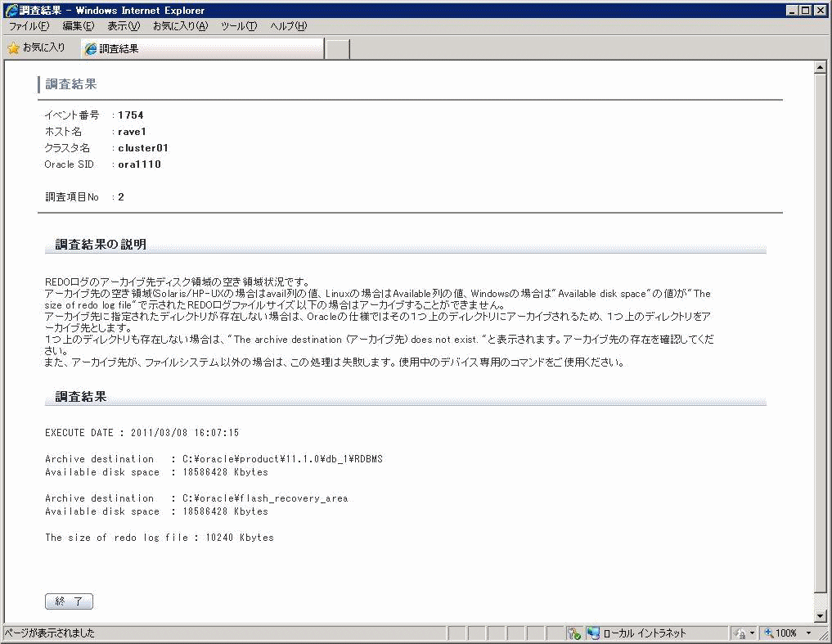Screen dimensions: 832x644
Task: Open the ヘルプ(H) menu
Action: pyautogui.click(x=288, y=26)
